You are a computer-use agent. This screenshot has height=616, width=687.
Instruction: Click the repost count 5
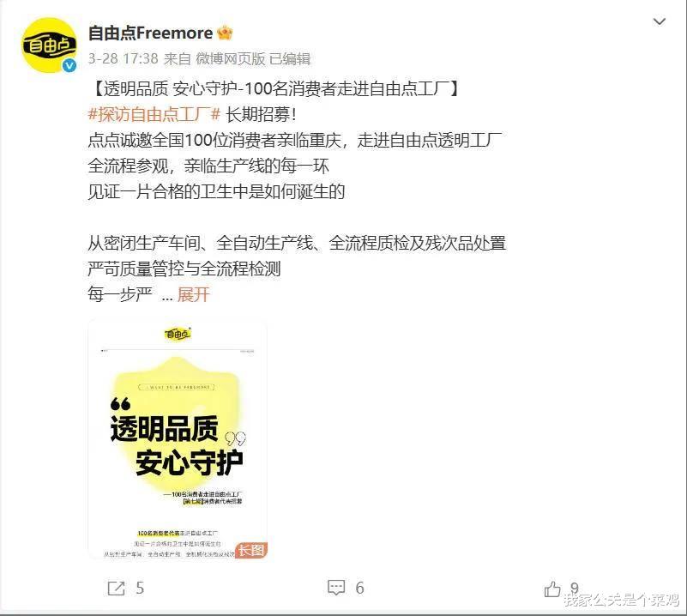click(x=140, y=588)
